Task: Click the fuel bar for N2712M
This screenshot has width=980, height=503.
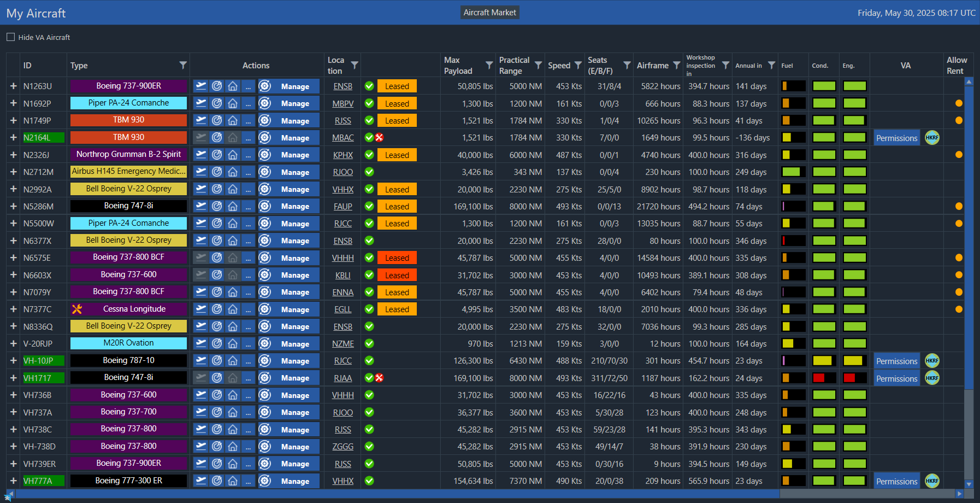Action: 793,172
